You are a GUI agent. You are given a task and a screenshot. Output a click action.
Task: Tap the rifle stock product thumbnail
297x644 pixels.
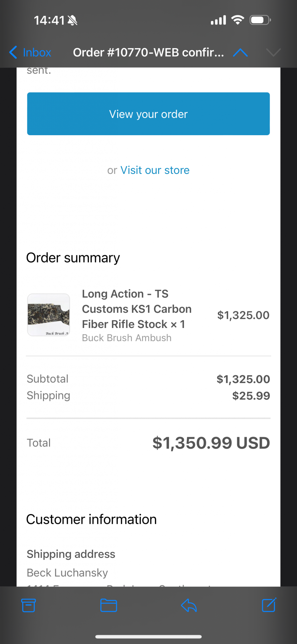point(49,315)
